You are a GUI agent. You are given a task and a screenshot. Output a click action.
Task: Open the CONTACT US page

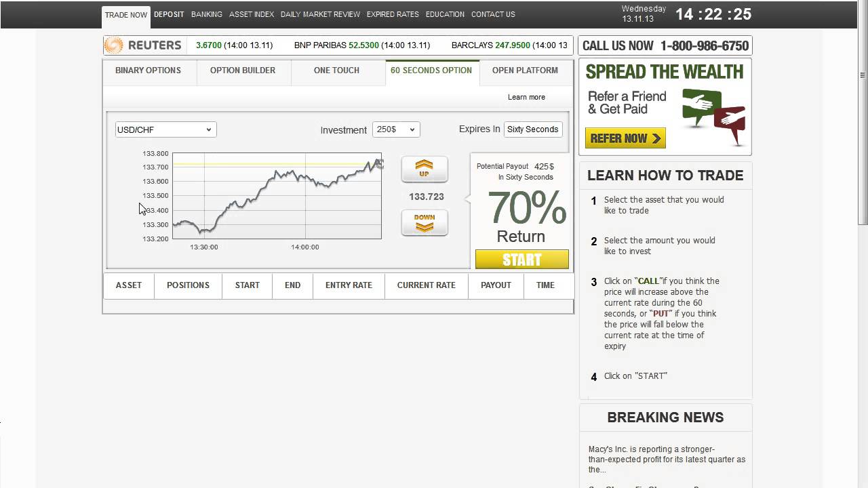[x=493, y=14]
